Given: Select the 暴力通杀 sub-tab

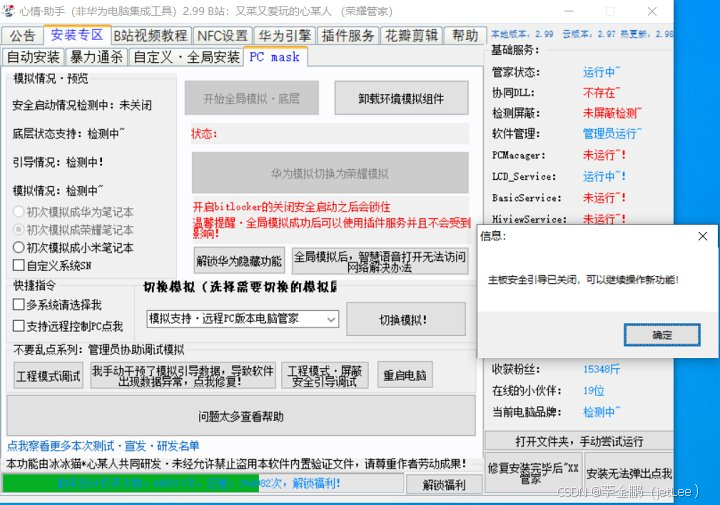Looking at the screenshot, I should [x=96, y=57].
